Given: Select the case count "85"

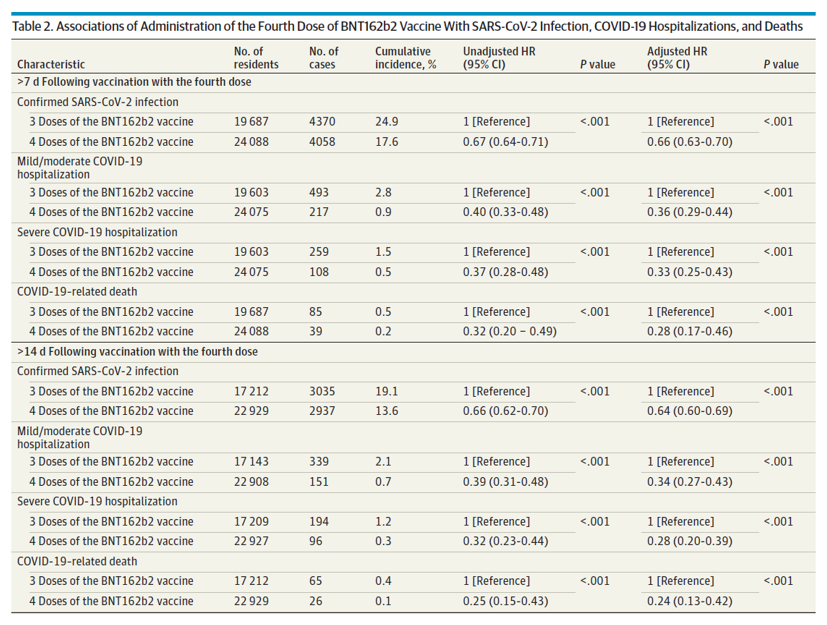Looking at the screenshot, I should coord(315,312).
